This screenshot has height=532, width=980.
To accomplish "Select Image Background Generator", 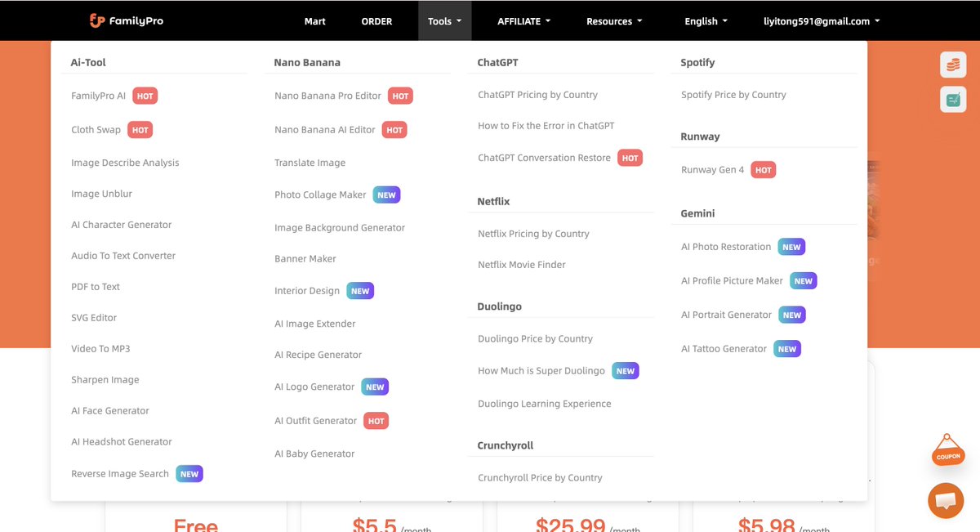I will (x=340, y=228).
